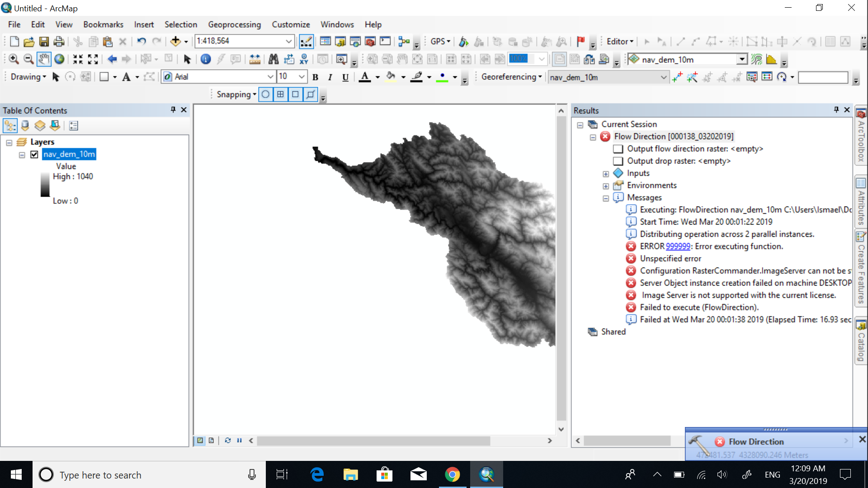868x488 pixels.
Task: Open Chrome from the taskbar
Action: 452,474
